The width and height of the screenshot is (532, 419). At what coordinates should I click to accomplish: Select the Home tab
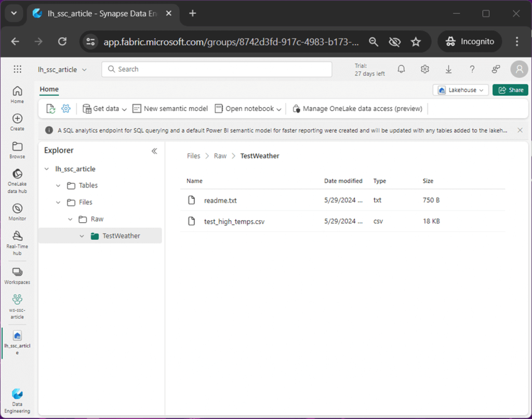[49, 89]
